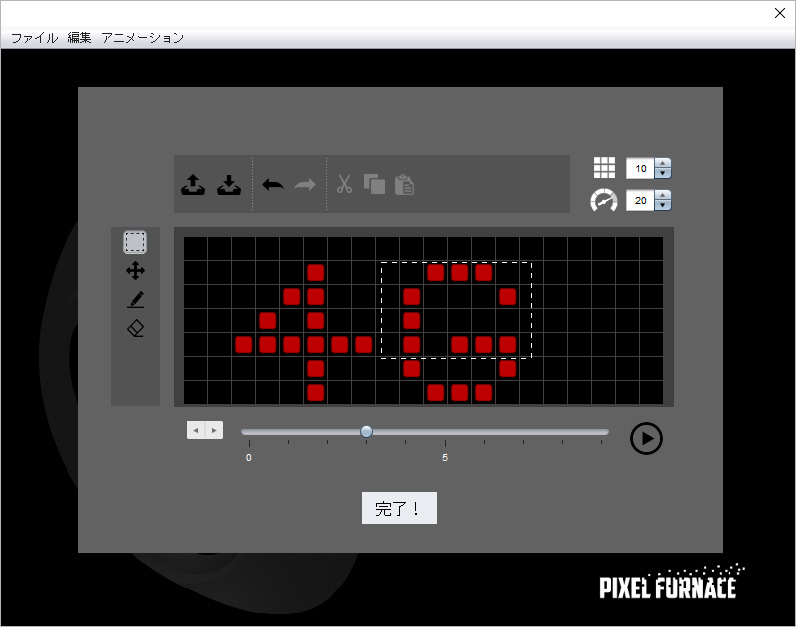The image size is (796, 627).
Task: Click the top red pixel of the 4
Action: point(315,273)
